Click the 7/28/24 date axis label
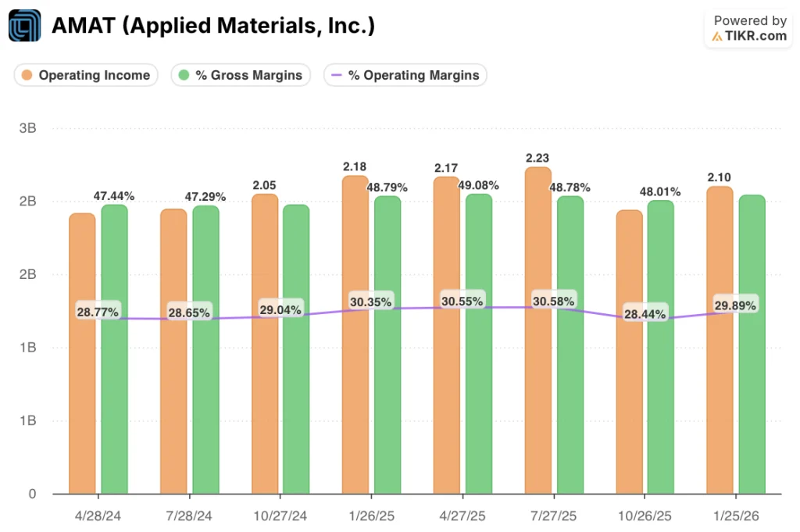Image resolution: width=800 pixels, height=532 pixels. tap(189, 516)
